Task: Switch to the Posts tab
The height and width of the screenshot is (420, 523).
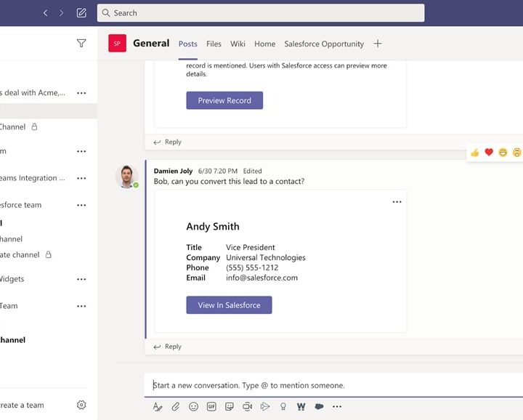Action: [188, 44]
